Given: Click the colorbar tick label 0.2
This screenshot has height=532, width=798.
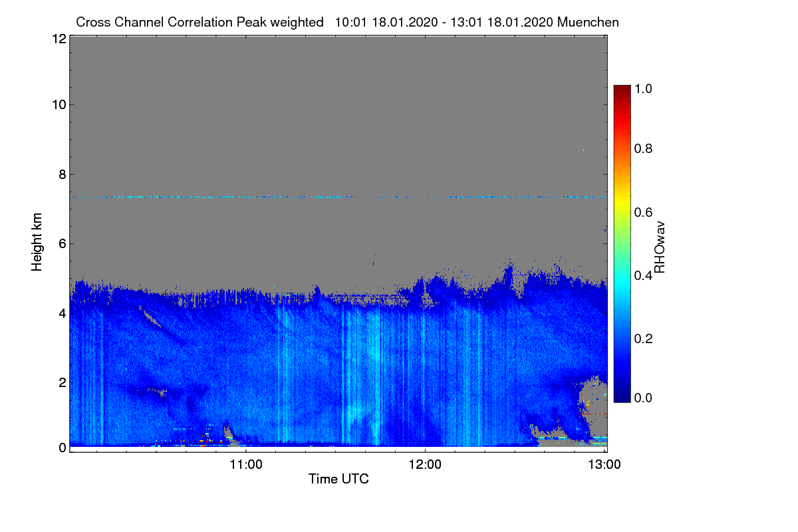Looking at the screenshot, I should coord(644,338).
